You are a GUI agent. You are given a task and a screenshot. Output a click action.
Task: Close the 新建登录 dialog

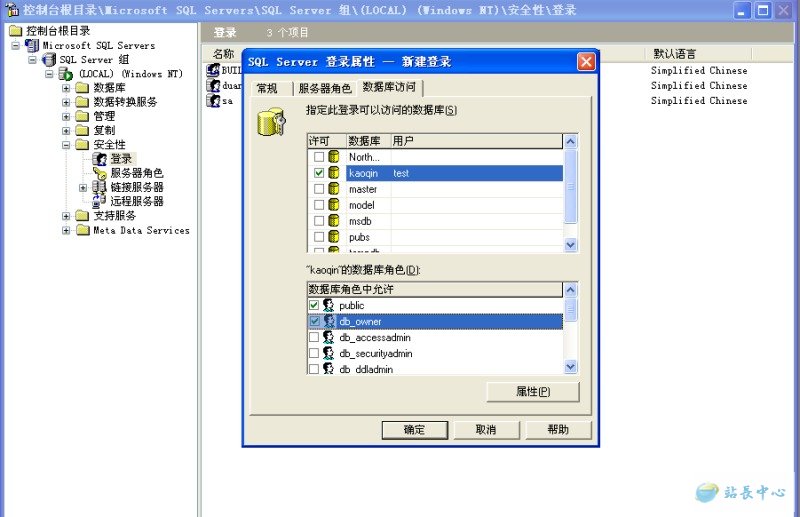pyautogui.click(x=586, y=62)
